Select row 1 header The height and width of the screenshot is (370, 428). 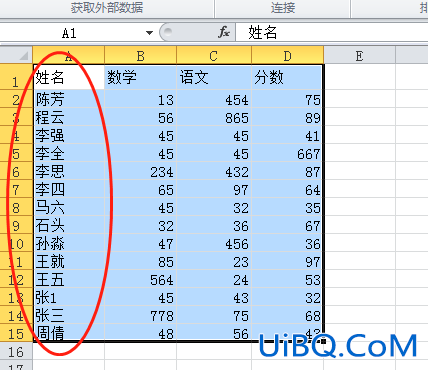coord(16,77)
